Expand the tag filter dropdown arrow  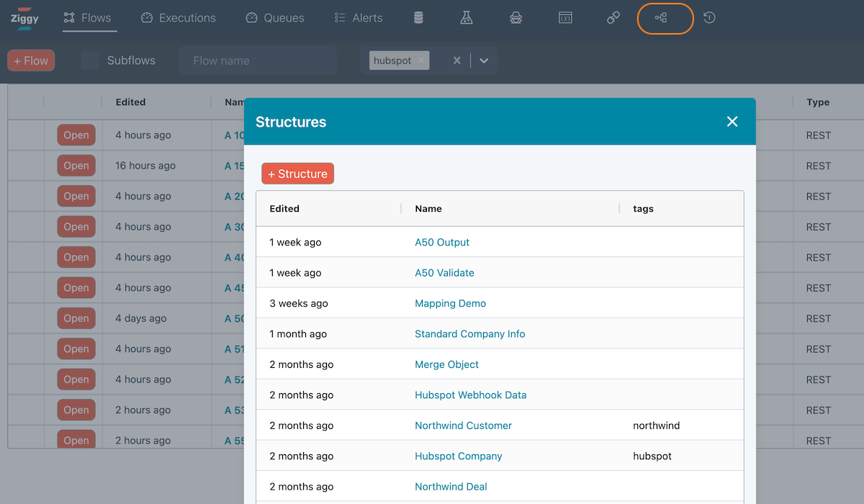[x=484, y=61]
